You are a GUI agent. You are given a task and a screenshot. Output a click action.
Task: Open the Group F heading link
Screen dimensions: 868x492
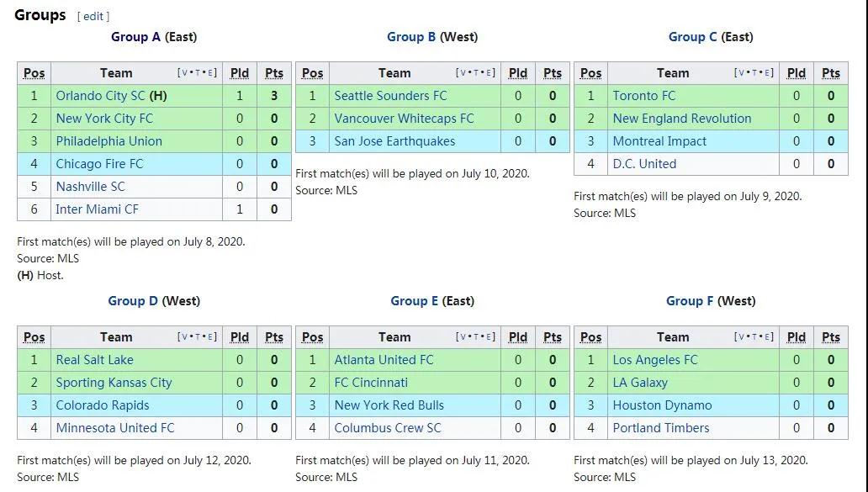click(x=690, y=301)
